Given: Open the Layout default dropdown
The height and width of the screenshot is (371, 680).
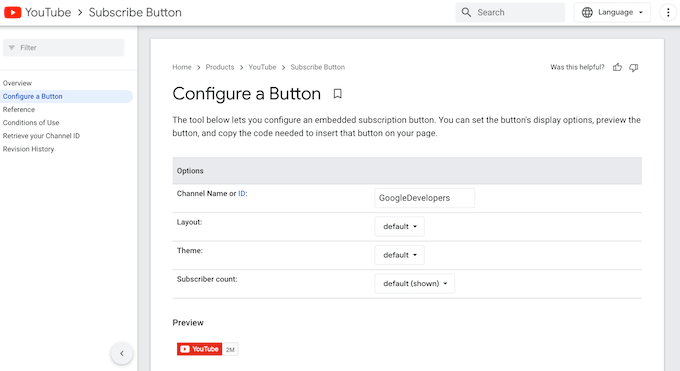Looking at the screenshot, I should [399, 227].
